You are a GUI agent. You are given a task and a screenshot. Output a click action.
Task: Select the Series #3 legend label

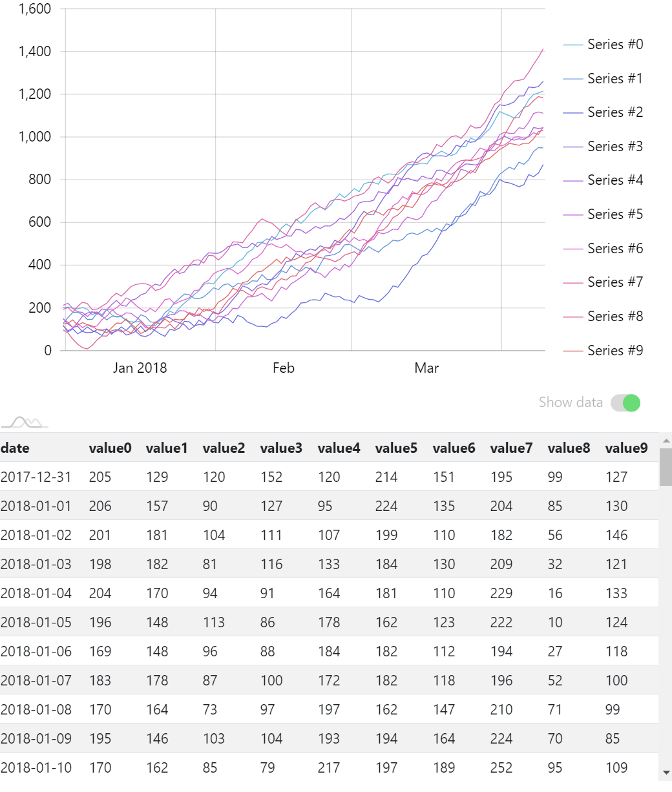click(611, 146)
